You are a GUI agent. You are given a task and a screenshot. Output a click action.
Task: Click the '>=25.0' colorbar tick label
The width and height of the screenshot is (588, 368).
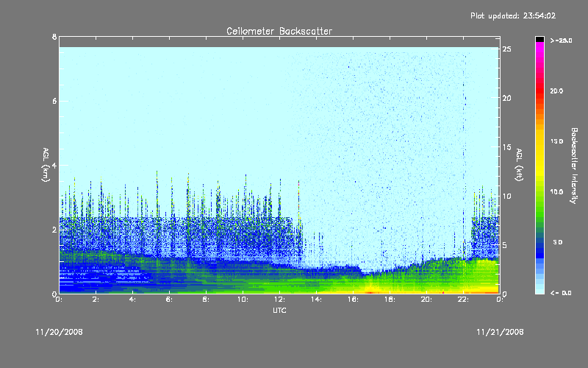click(x=561, y=40)
